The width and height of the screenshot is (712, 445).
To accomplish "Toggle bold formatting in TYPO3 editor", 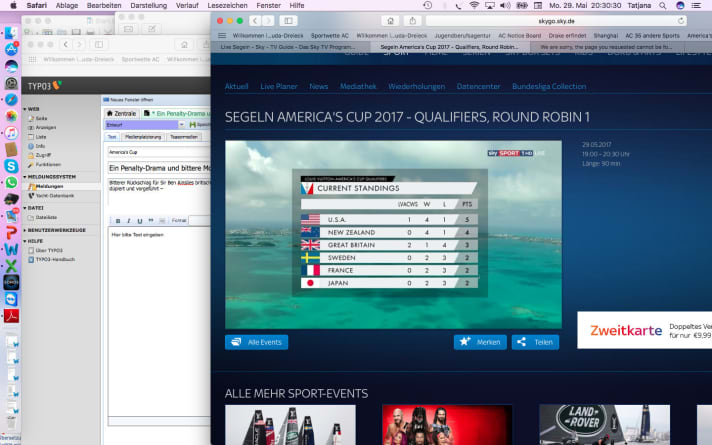I will point(118,221).
